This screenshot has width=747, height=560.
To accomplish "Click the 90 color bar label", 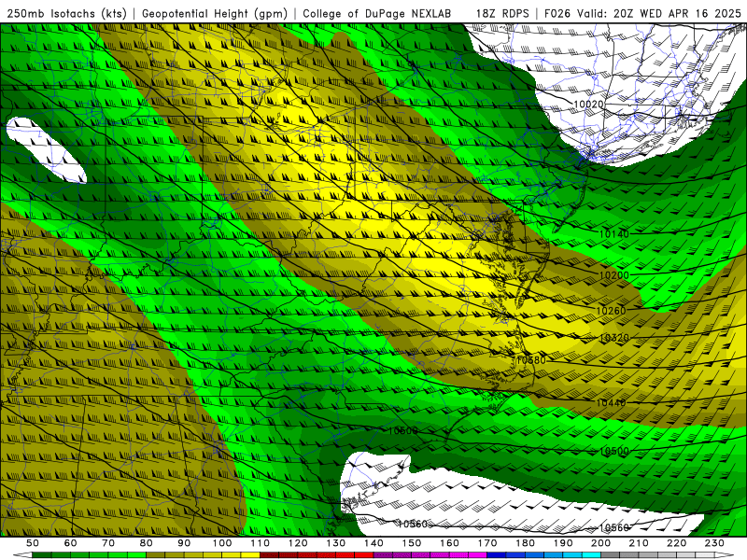I will point(184,543).
